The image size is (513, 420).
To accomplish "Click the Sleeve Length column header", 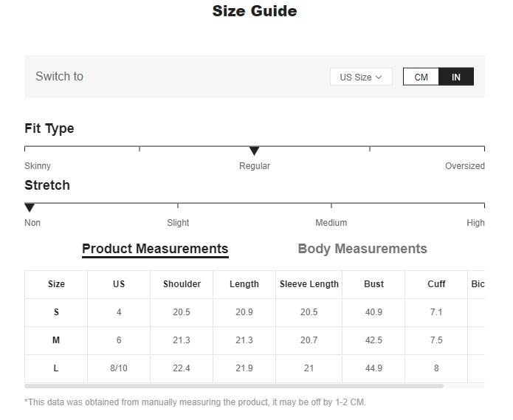I will click(x=309, y=284).
